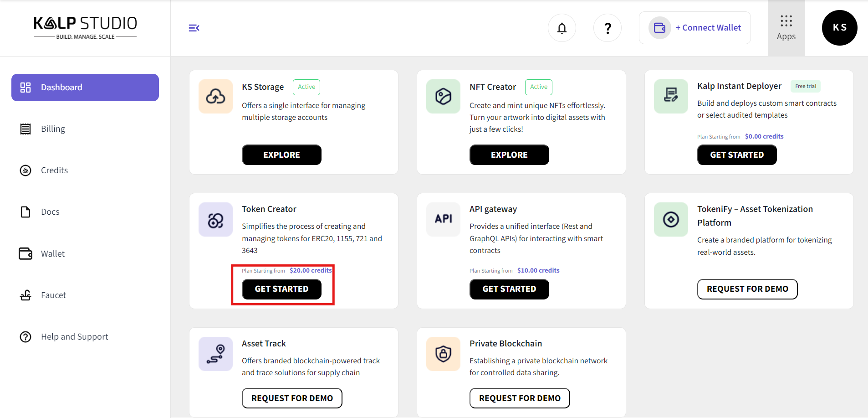The height and width of the screenshot is (418, 868).
Task: Open the KS user profile avatar
Action: [x=839, y=28]
